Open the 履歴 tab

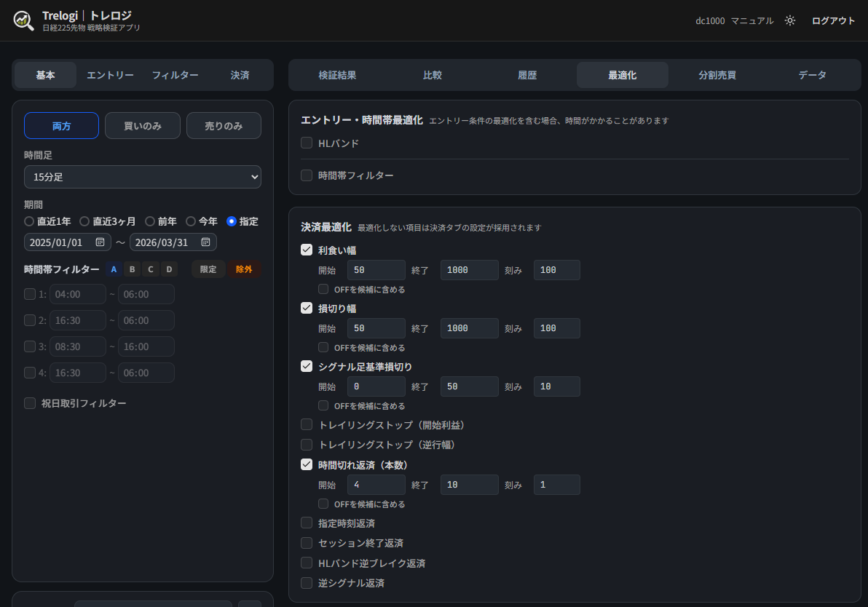[x=527, y=75]
